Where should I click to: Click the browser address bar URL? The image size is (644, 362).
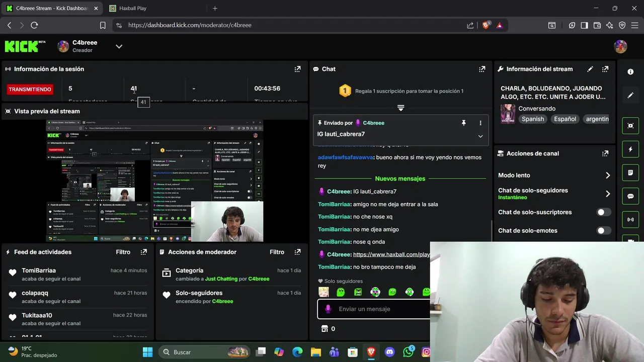pos(190,25)
